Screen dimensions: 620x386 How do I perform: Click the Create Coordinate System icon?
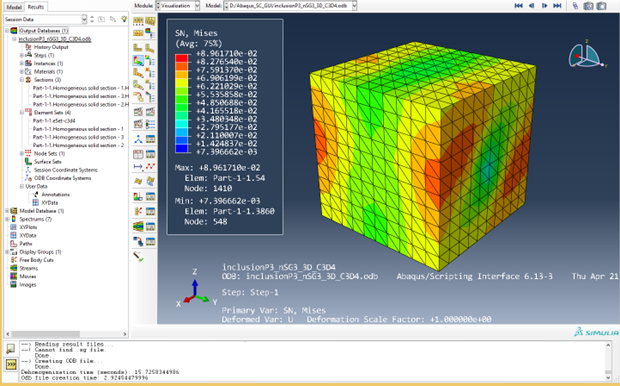coord(138,139)
